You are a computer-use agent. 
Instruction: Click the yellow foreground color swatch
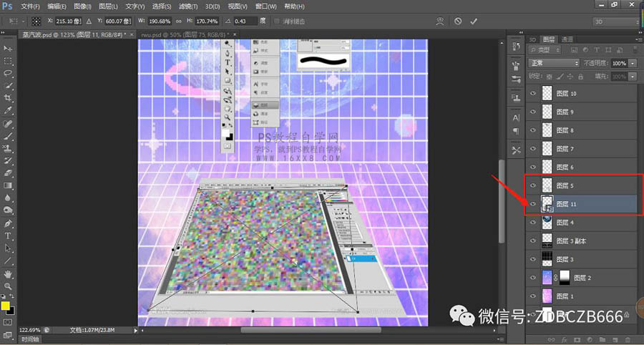6,306
